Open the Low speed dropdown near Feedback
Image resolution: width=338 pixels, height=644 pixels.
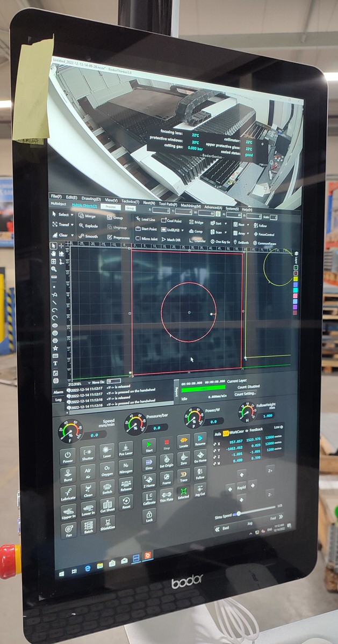point(278,427)
